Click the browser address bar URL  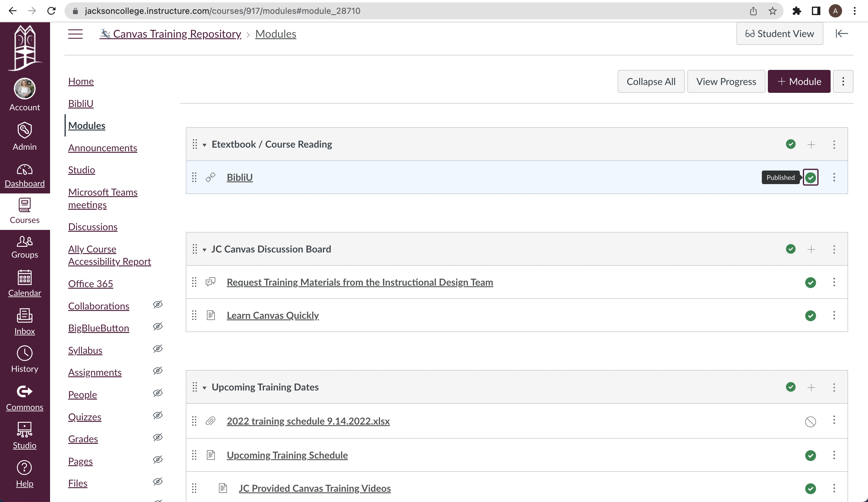(223, 11)
